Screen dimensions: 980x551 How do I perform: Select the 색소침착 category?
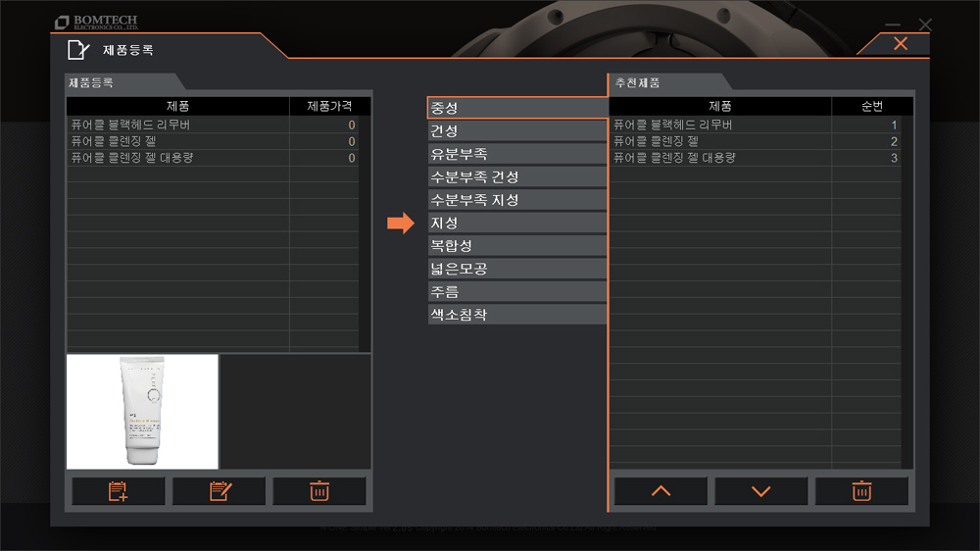[x=517, y=315]
